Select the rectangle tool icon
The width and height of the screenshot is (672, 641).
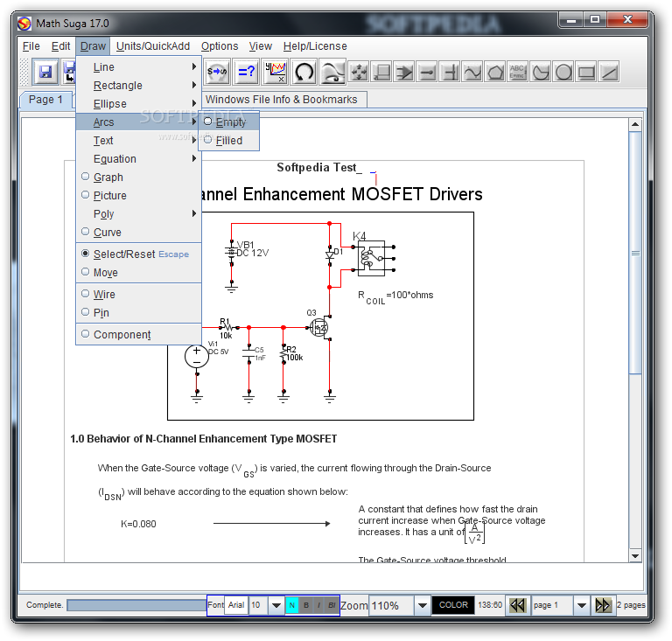[586, 72]
